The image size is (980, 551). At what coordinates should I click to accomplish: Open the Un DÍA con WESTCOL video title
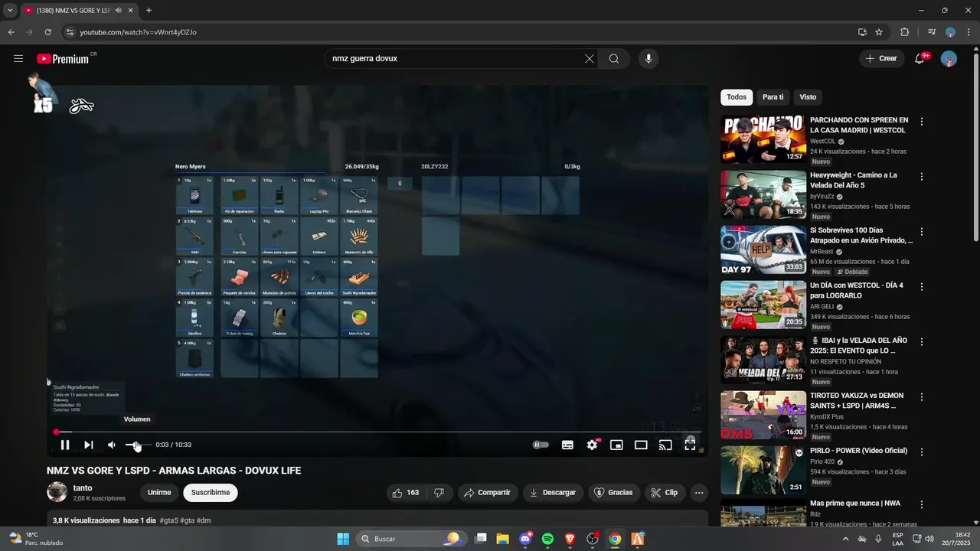(857, 290)
